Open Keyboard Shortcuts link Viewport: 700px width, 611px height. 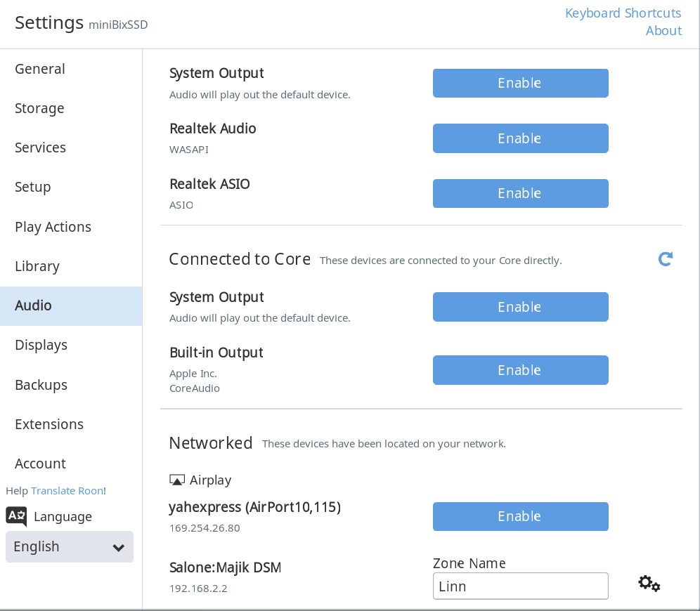pyautogui.click(x=623, y=13)
